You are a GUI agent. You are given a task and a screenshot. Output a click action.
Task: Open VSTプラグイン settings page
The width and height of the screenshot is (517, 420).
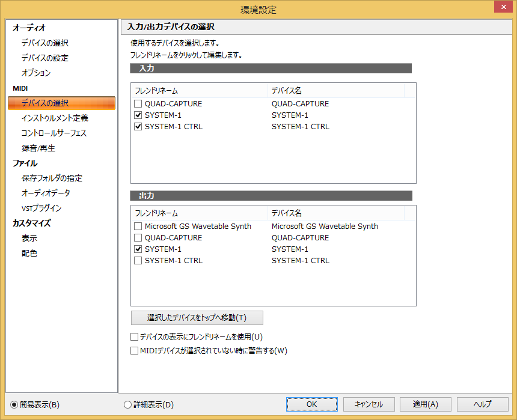click(x=41, y=208)
